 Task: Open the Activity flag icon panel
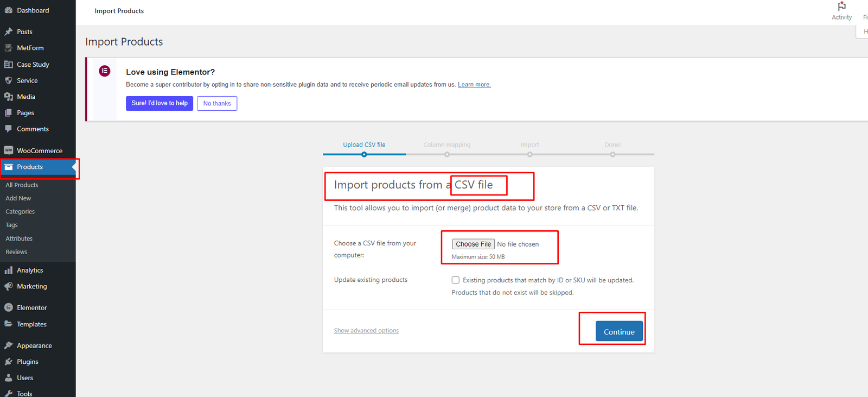tap(841, 7)
